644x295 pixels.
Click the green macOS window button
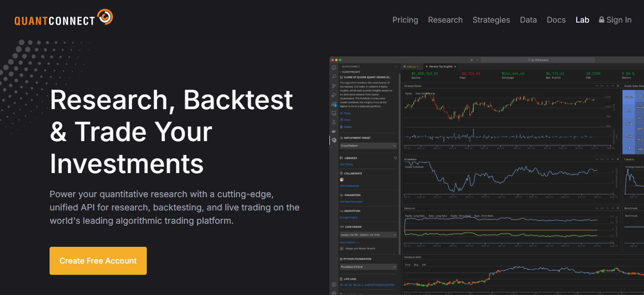click(340, 60)
